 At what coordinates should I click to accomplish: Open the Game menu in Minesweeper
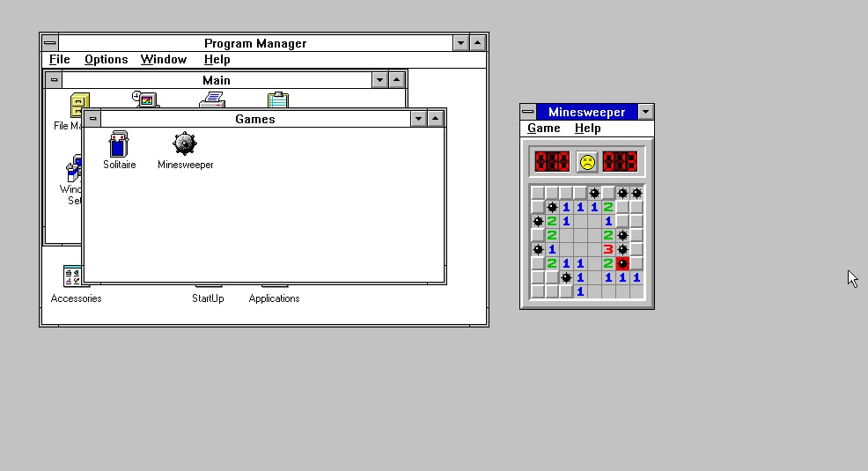tap(544, 129)
